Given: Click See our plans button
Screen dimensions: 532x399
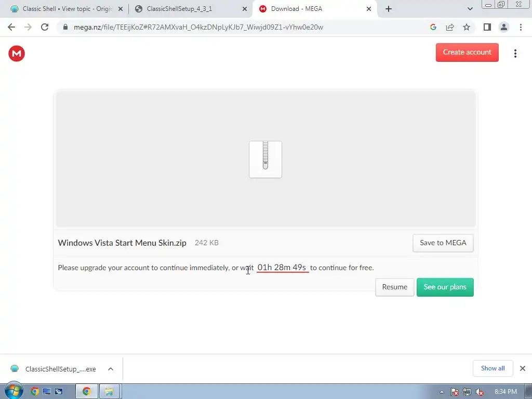Looking at the screenshot, I should coord(445,287).
